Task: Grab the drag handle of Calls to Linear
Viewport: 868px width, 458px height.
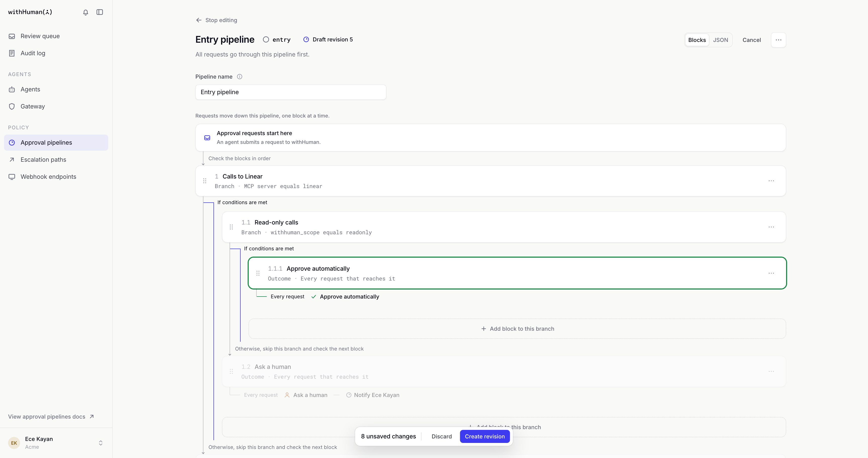Action: [x=204, y=181]
